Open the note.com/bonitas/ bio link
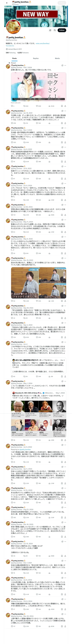The image size is (72, 644). coord(43,43)
